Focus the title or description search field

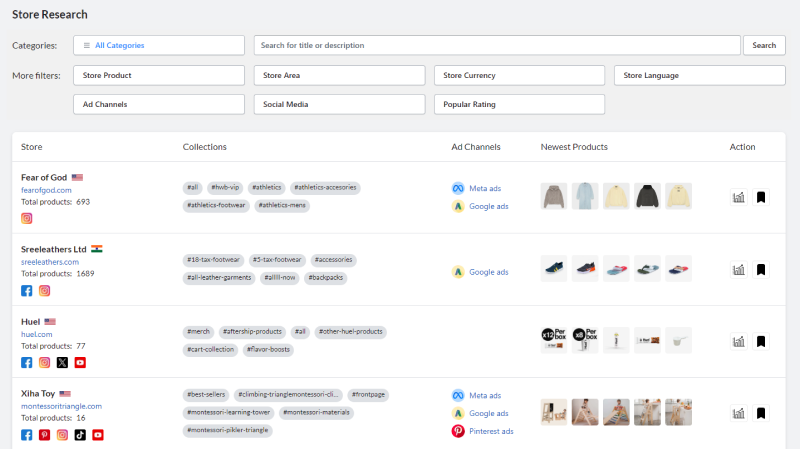click(x=497, y=45)
